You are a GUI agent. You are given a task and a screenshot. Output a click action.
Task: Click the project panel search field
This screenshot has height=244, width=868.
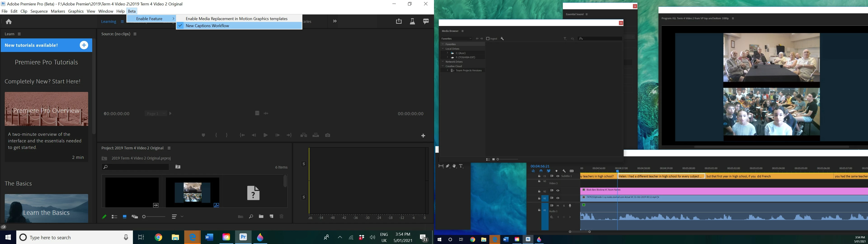138,167
